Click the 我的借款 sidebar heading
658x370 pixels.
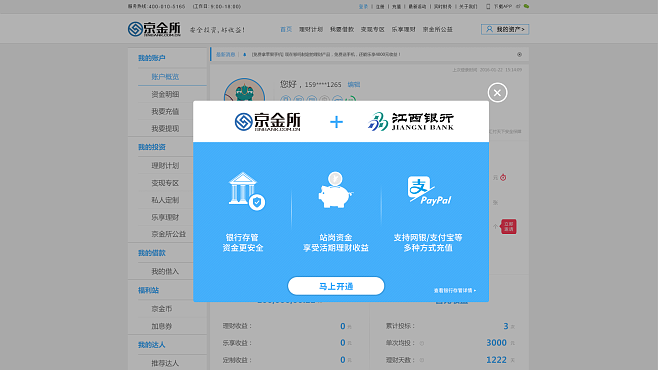pos(151,253)
